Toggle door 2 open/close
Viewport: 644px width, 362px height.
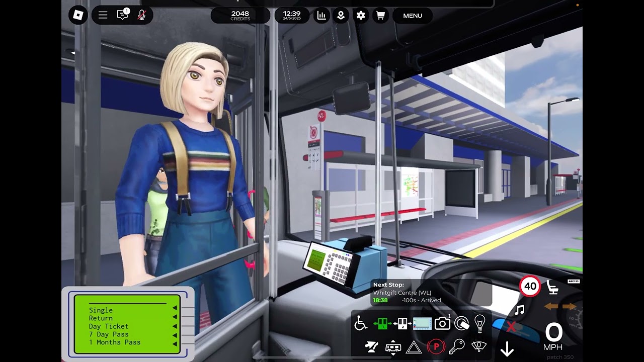click(403, 323)
